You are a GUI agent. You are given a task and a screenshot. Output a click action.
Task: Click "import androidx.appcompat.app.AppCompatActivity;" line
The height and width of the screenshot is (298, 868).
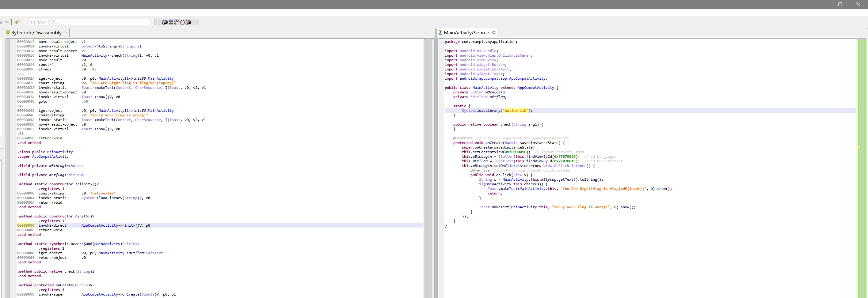(x=496, y=78)
